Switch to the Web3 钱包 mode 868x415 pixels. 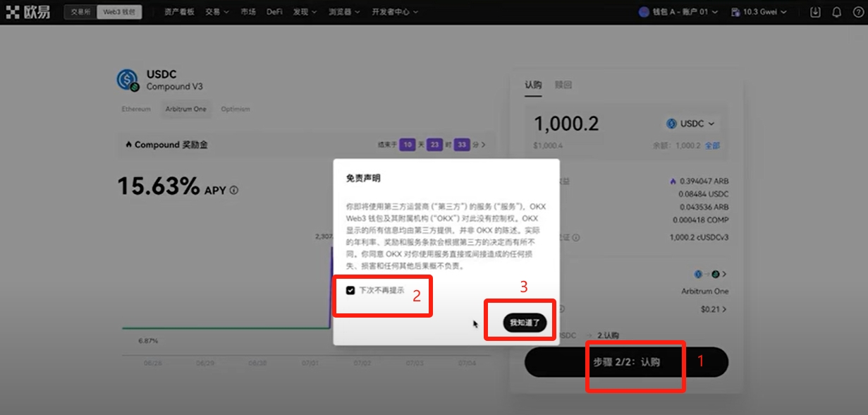(x=119, y=12)
